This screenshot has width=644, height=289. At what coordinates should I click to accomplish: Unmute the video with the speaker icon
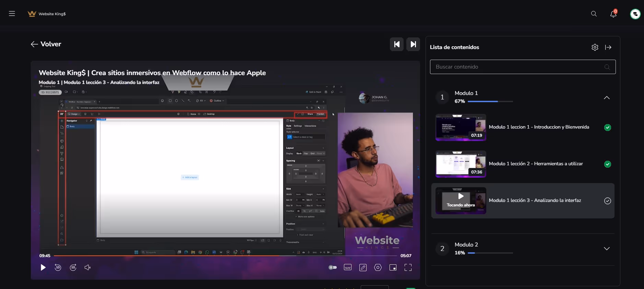coord(88,267)
